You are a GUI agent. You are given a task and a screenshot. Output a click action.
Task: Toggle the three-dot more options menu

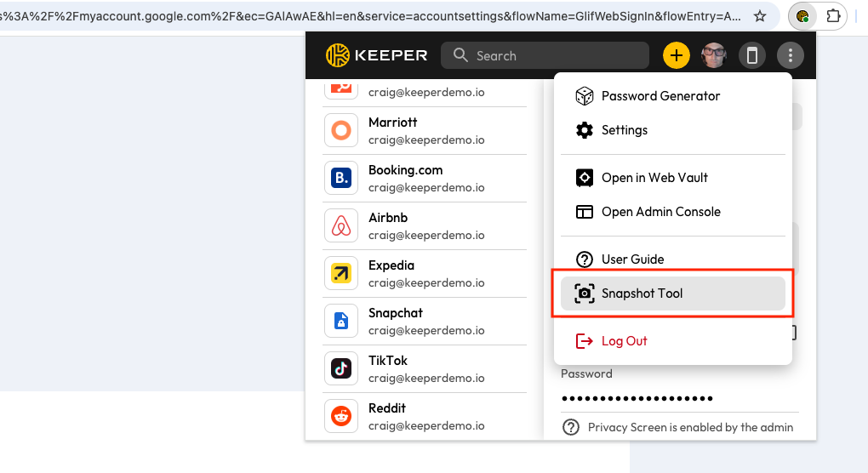point(791,56)
